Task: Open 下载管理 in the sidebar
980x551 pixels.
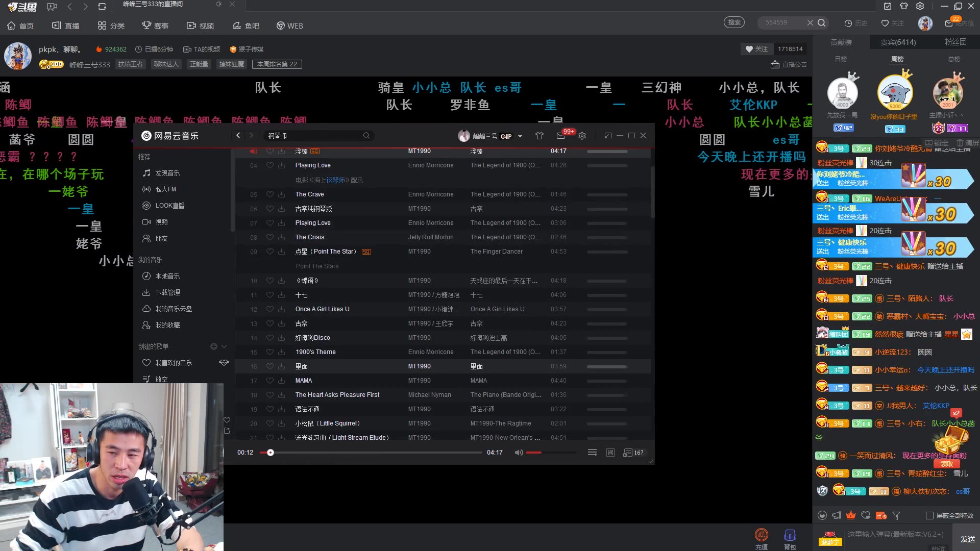Action: click(x=161, y=292)
